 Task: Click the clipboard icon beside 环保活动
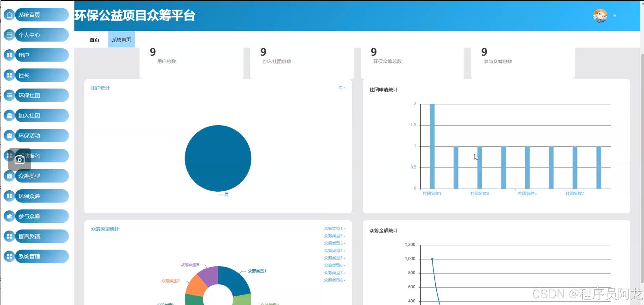[x=9, y=136]
